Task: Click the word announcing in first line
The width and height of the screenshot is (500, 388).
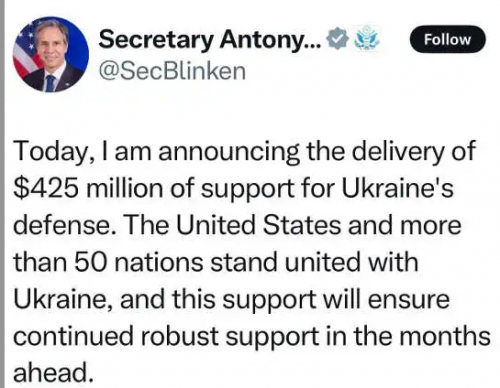Action: [229, 152]
